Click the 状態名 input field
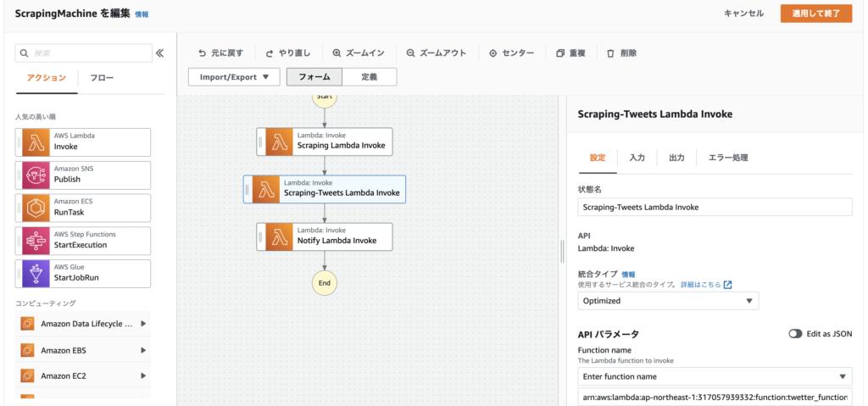 pyautogui.click(x=715, y=207)
